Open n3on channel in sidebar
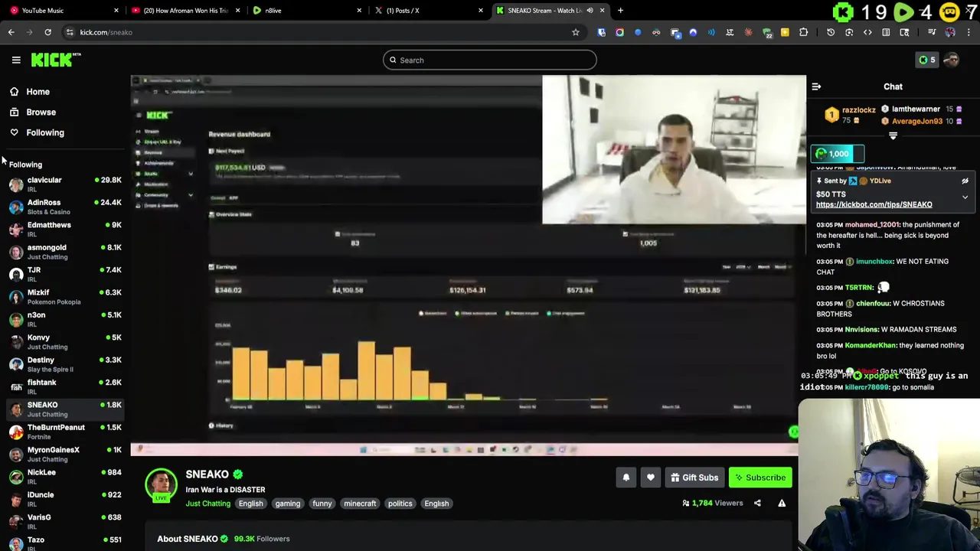 (65, 318)
